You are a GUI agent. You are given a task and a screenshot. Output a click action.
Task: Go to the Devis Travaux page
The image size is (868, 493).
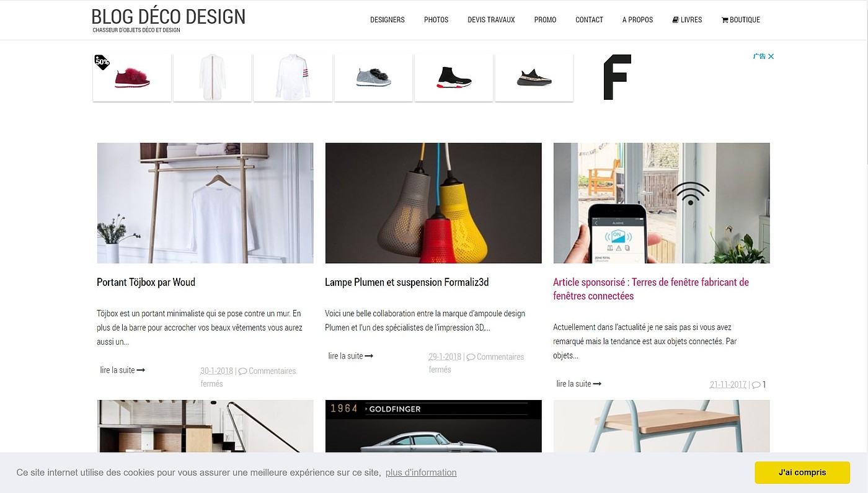(x=491, y=20)
